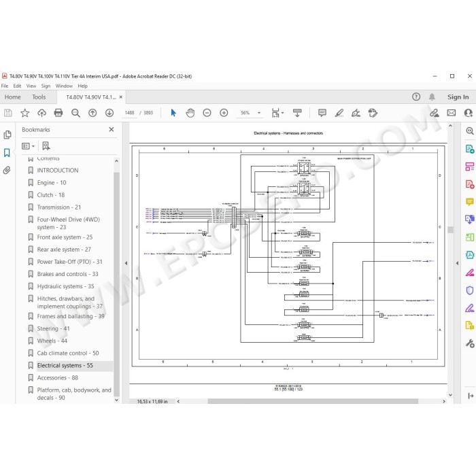Open the View menu
Image resolution: width=476 pixels, height=476 pixels.
tap(31, 86)
